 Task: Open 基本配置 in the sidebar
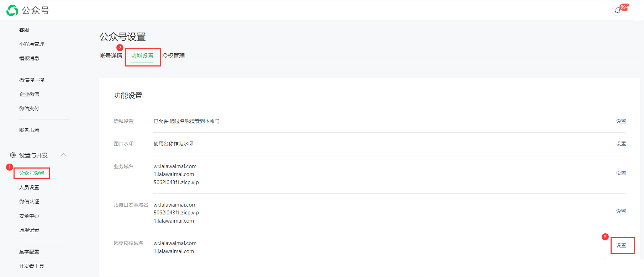point(29,252)
